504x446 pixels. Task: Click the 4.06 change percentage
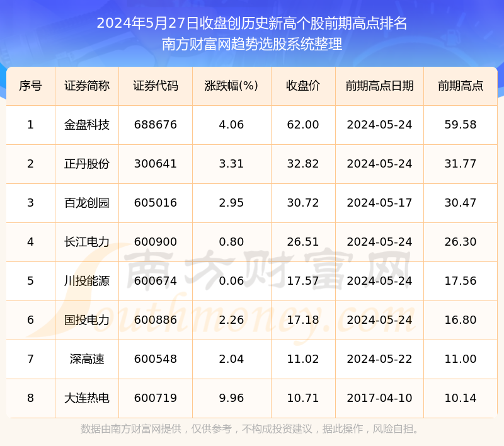tap(231, 125)
